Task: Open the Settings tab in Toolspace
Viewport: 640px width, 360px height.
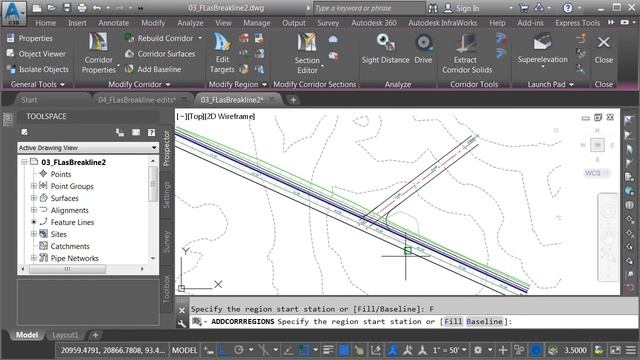Action: tap(166, 195)
